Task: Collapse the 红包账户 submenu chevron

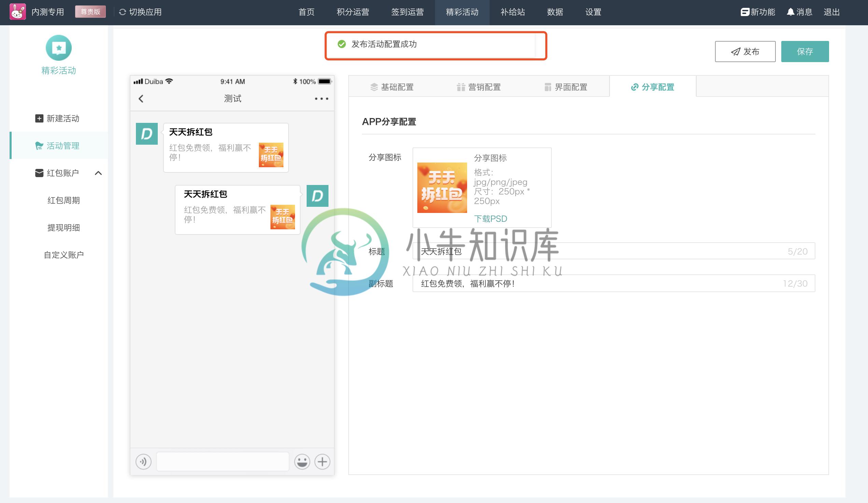Action: click(98, 173)
